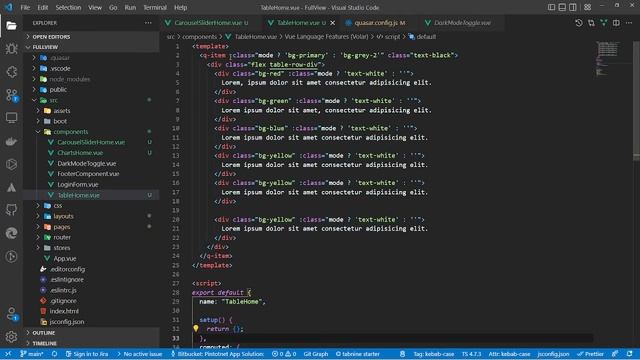Click the notifications bell in status bar
The width and height of the screenshot is (640, 360).
click(x=629, y=354)
